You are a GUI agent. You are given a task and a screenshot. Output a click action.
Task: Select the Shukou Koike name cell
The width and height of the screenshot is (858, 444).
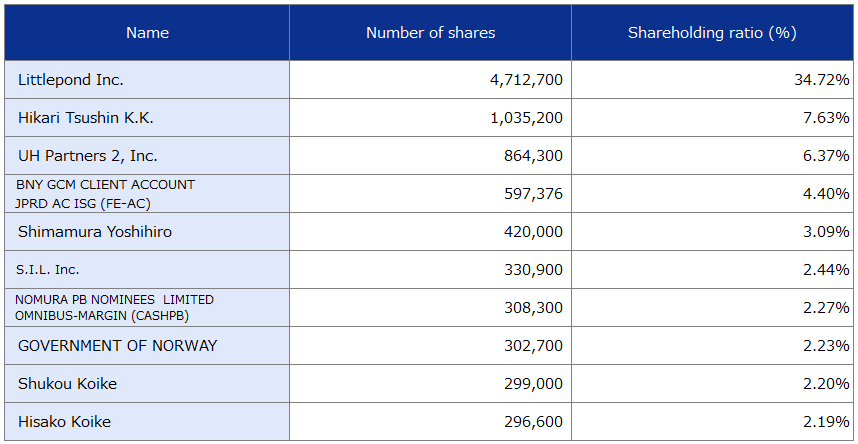pyautogui.click(x=147, y=384)
